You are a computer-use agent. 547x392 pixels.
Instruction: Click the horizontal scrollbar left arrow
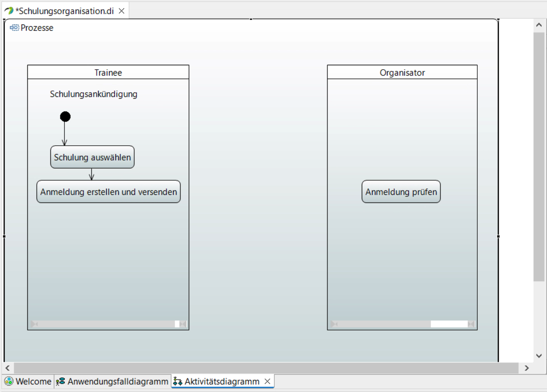click(8, 368)
